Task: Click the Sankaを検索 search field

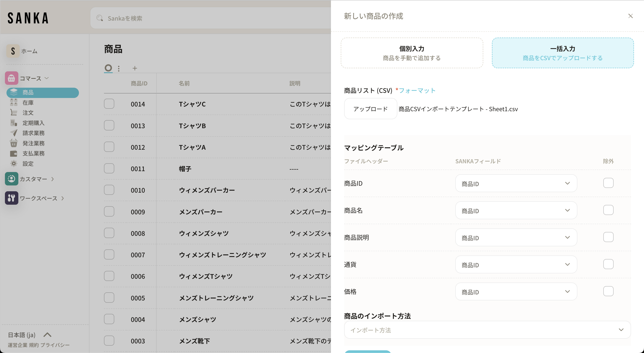Action: point(210,18)
